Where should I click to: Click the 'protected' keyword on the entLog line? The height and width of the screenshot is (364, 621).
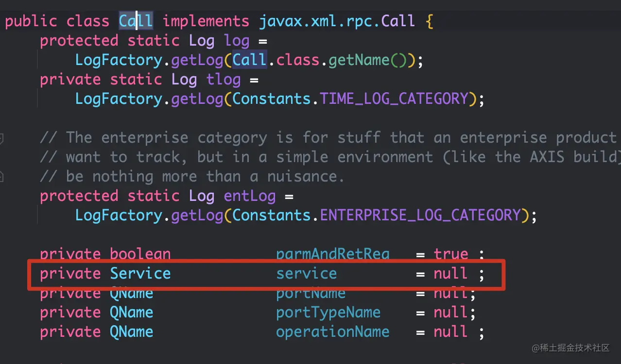79,196
